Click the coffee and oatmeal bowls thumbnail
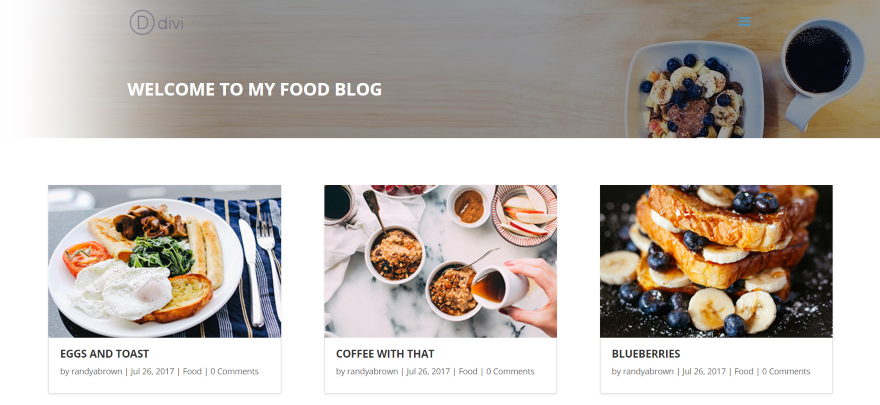The height and width of the screenshot is (405, 880). (x=441, y=261)
